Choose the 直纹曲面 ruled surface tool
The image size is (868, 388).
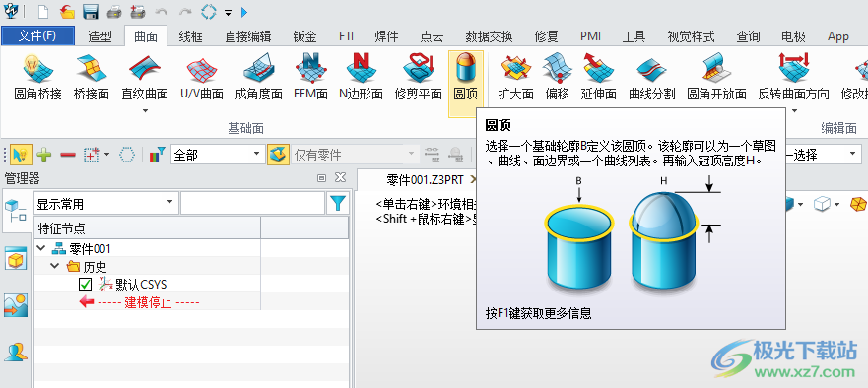[x=145, y=78]
